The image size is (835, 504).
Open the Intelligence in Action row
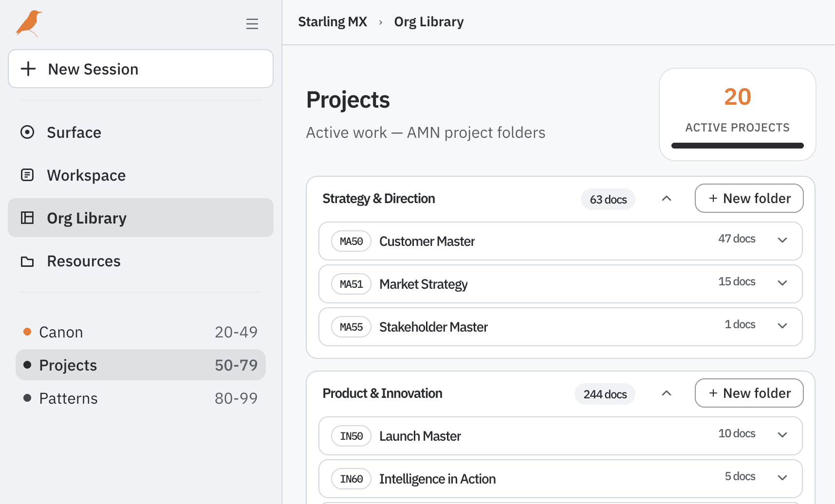click(x=560, y=479)
